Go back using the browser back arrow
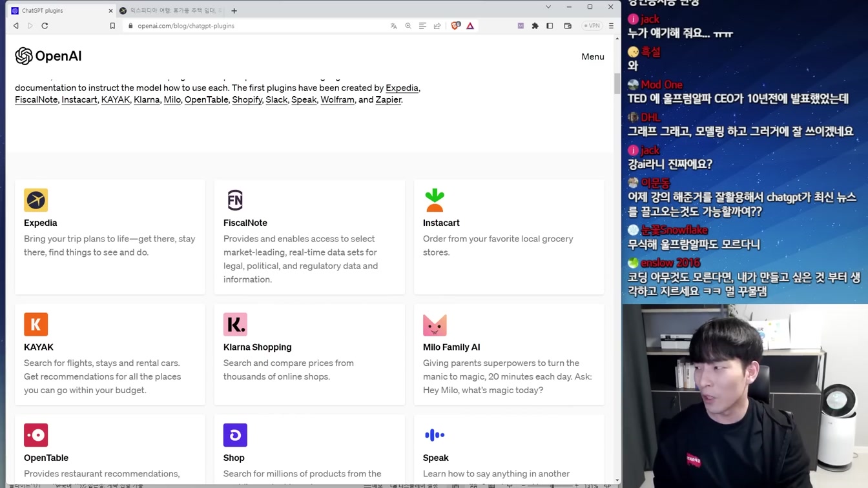This screenshot has width=868, height=488. click(x=16, y=26)
